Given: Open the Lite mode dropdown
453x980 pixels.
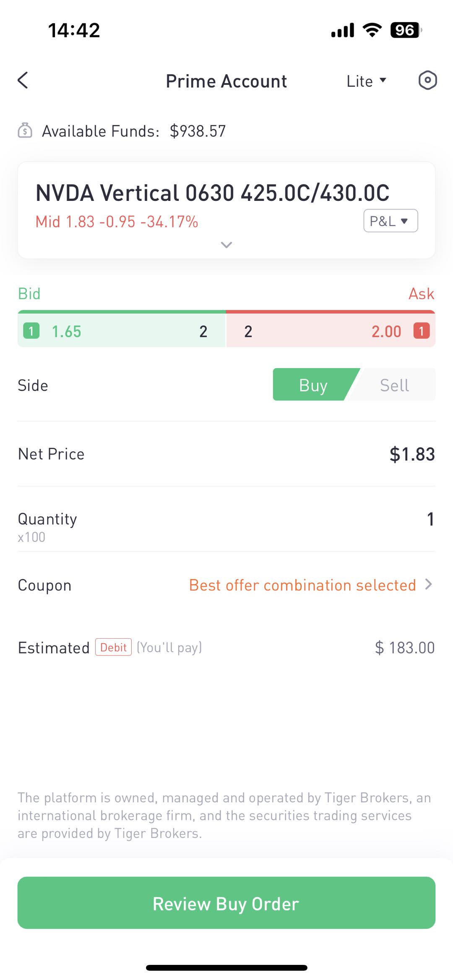Looking at the screenshot, I should (366, 81).
